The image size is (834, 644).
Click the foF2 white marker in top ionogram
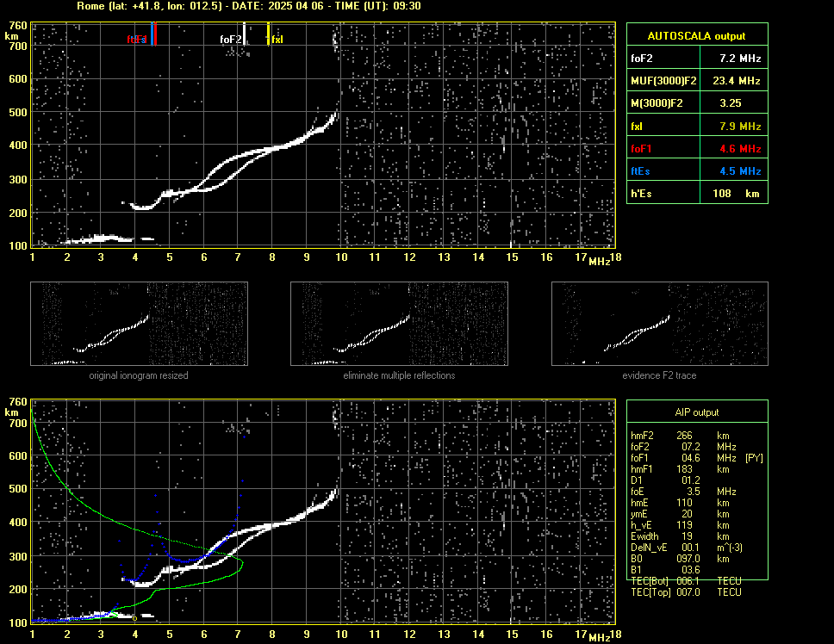point(244,34)
